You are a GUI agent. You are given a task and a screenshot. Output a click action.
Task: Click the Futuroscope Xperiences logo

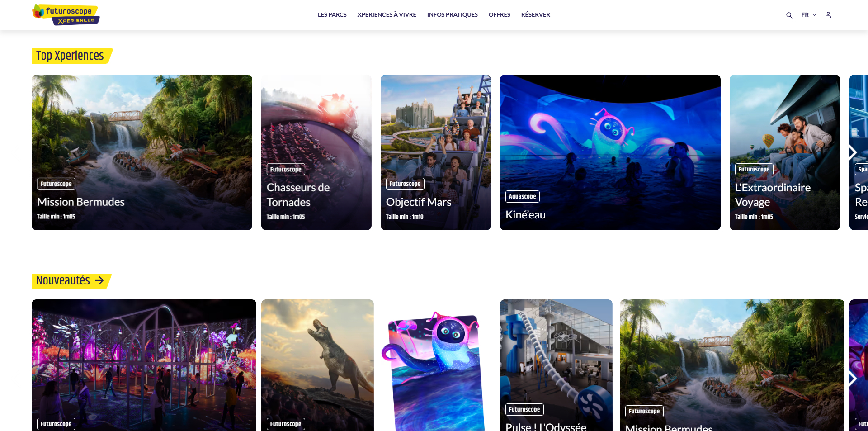click(66, 14)
